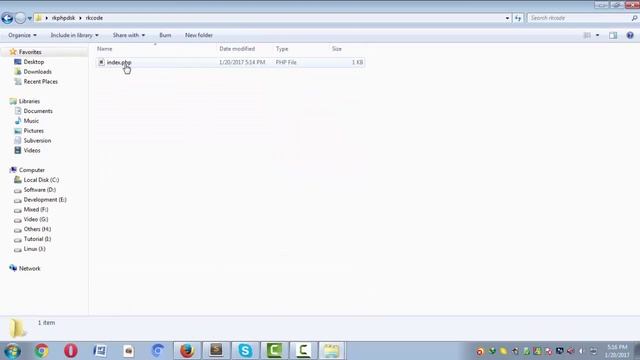640x360 pixels.
Task: Sort by Type column
Action: [x=282, y=49]
